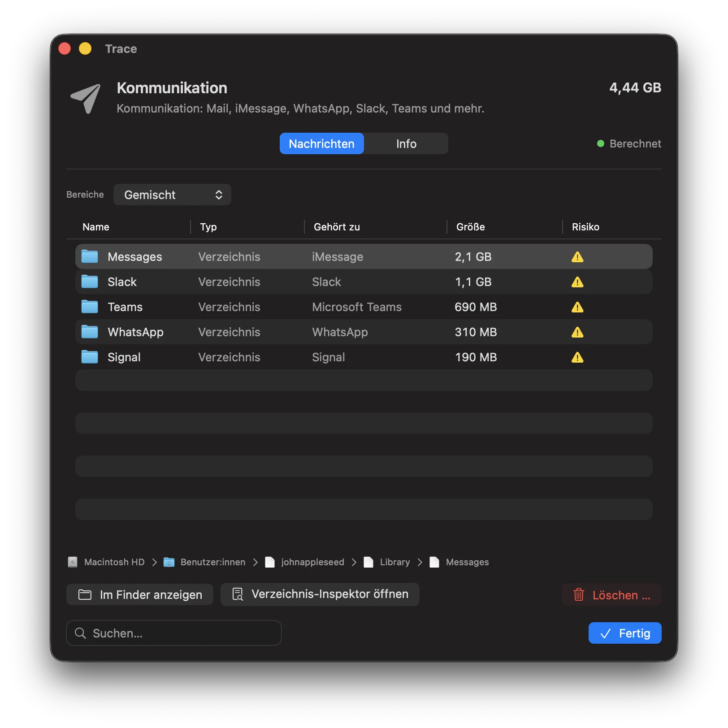728x728 pixels.
Task: Click the Suchen search field
Action: point(174,633)
